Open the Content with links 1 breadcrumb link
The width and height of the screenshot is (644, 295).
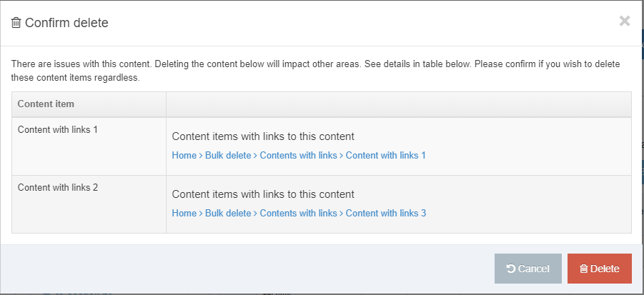(385, 155)
